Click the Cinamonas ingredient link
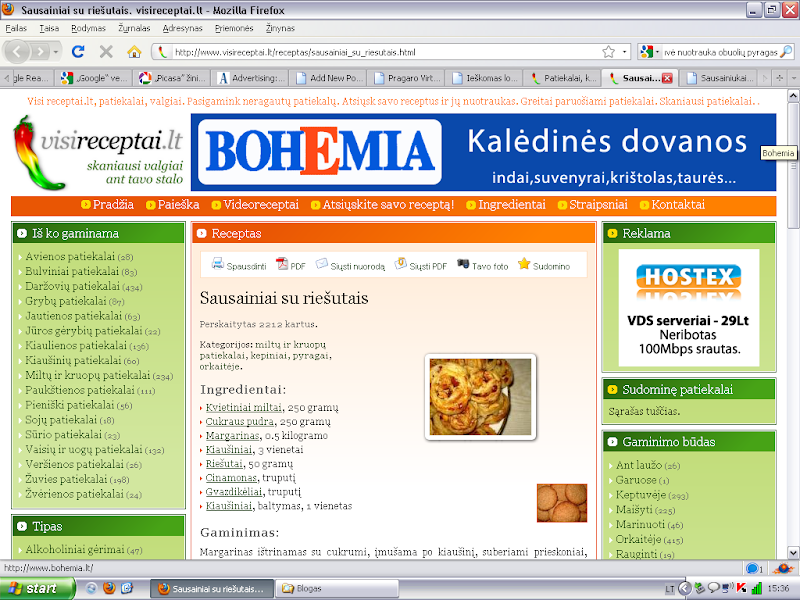The height and width of the screenshot is (600, 800). pos(231,478)
